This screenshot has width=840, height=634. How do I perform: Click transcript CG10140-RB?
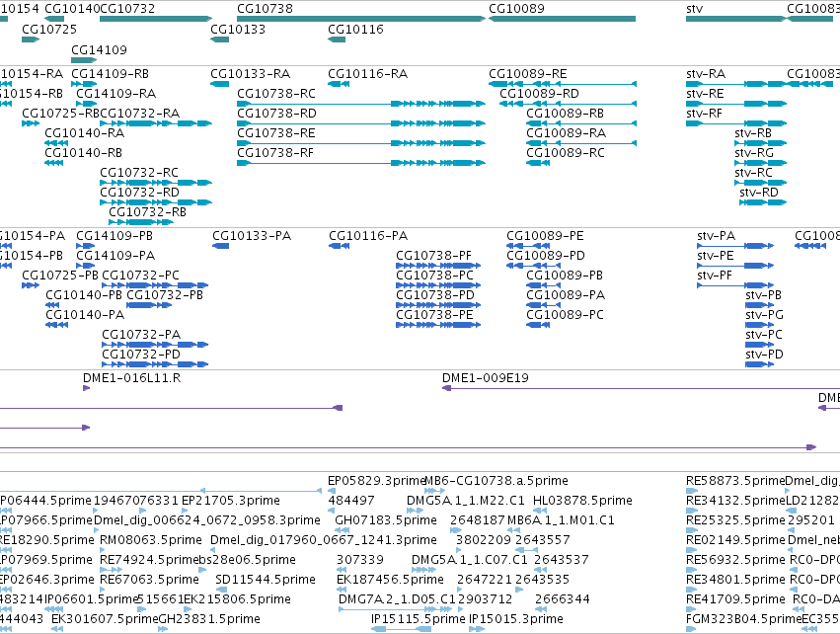[x=53, y=163]
